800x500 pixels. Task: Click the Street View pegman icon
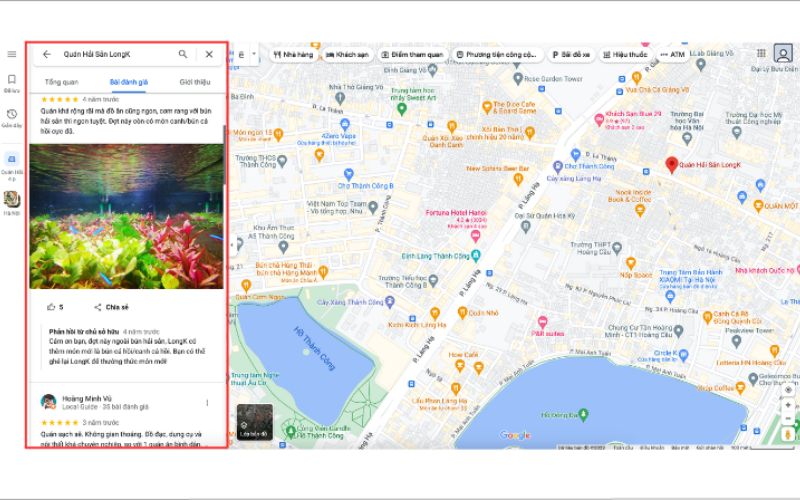788,434
